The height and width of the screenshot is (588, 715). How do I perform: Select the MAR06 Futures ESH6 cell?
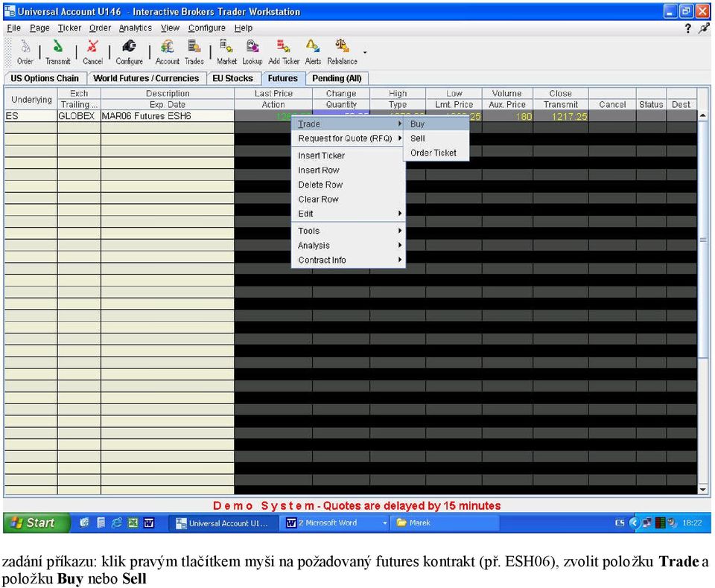tap(168, 116)
